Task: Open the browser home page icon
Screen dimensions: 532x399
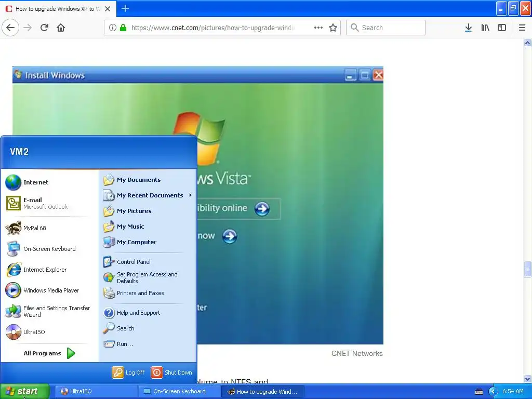Action: click(61, 28)
